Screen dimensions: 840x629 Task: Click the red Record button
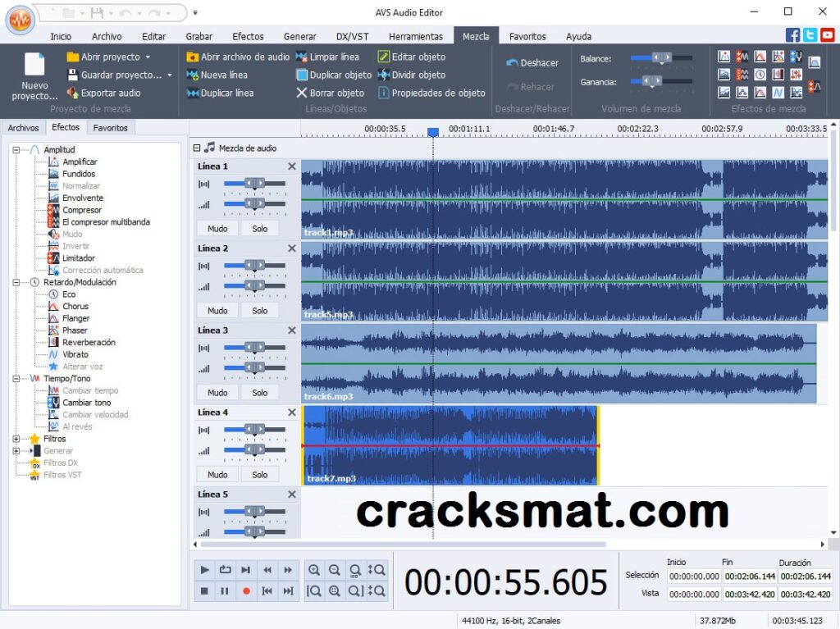246,591
